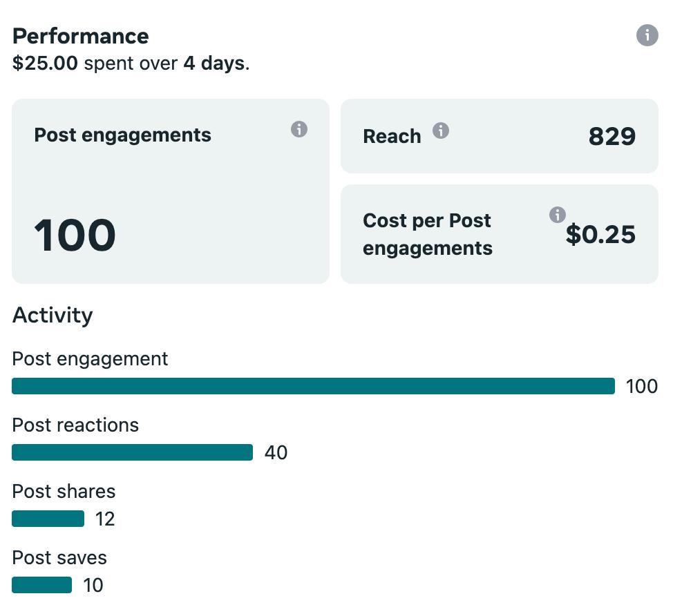Click the info icon beside the Performance heading
The image size is (673, 616).
point(647,35)
